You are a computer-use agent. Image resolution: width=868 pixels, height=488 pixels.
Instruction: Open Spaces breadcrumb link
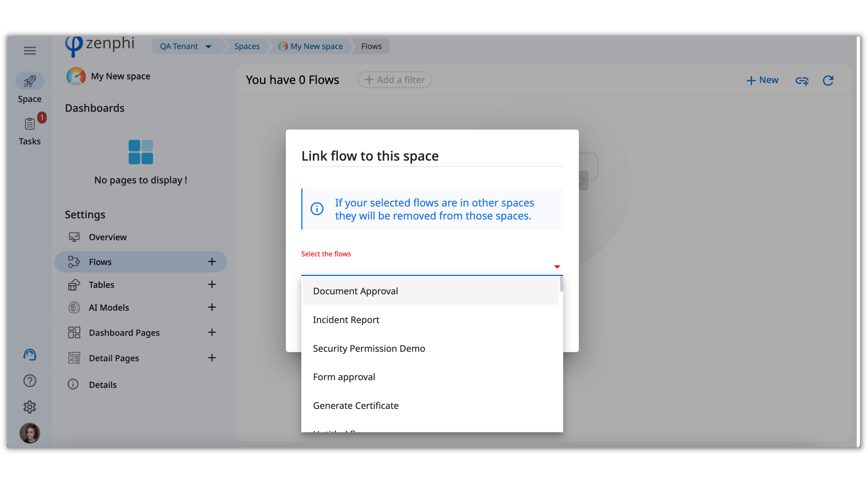click(x=247, y=46)
